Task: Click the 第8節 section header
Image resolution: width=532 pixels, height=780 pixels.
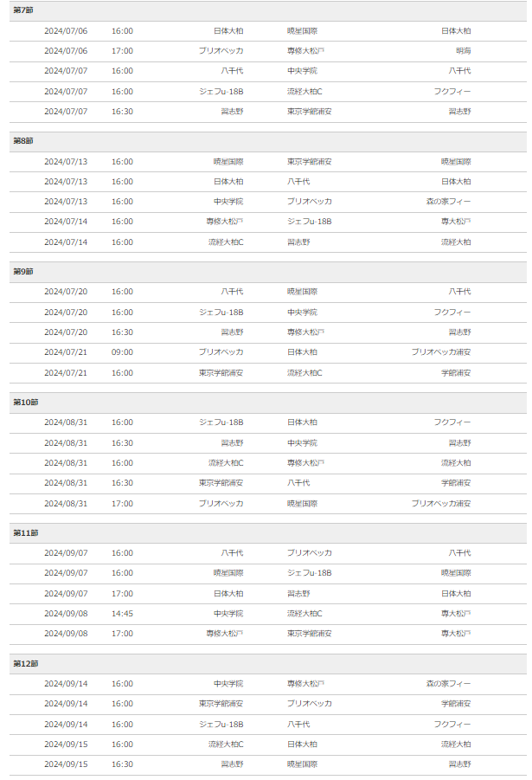Action: click(x=267, y=141)
